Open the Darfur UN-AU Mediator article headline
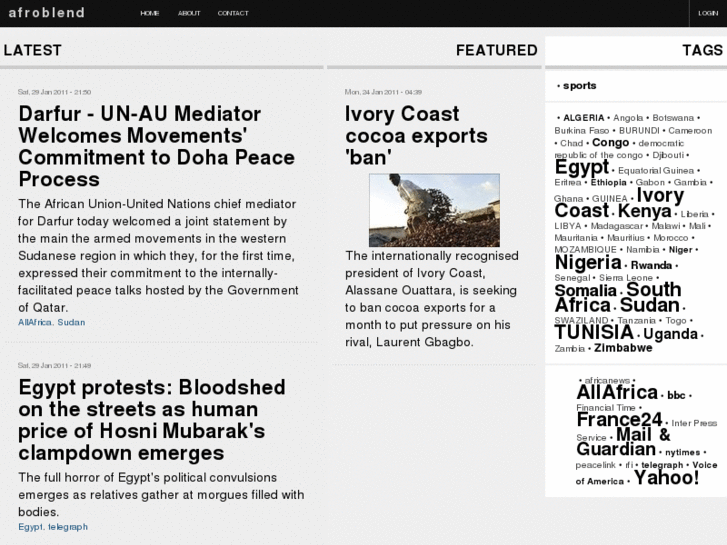 [157, 146]
